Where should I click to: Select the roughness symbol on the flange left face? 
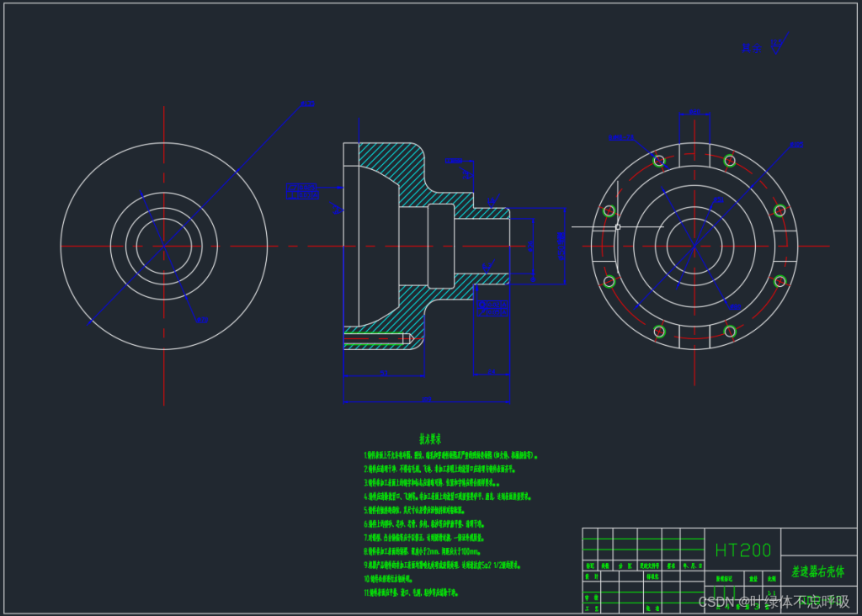tap(338, 209)
